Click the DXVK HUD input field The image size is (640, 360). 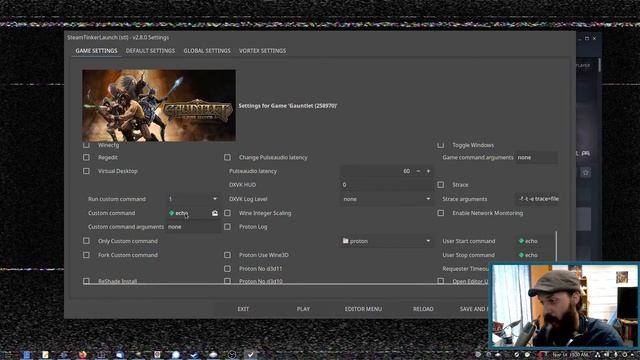pyautogui.click(x=387, y=184)
